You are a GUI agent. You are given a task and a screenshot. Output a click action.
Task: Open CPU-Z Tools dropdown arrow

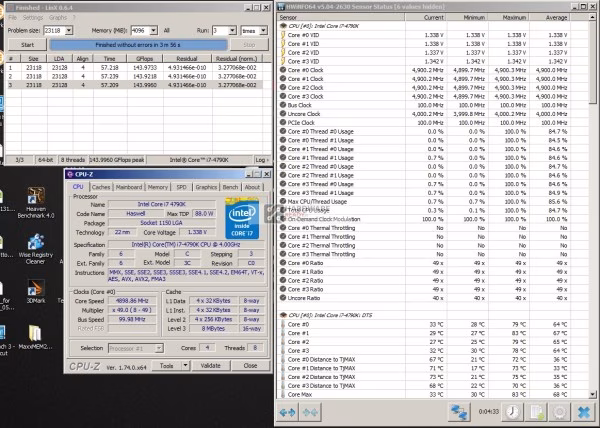185,366
